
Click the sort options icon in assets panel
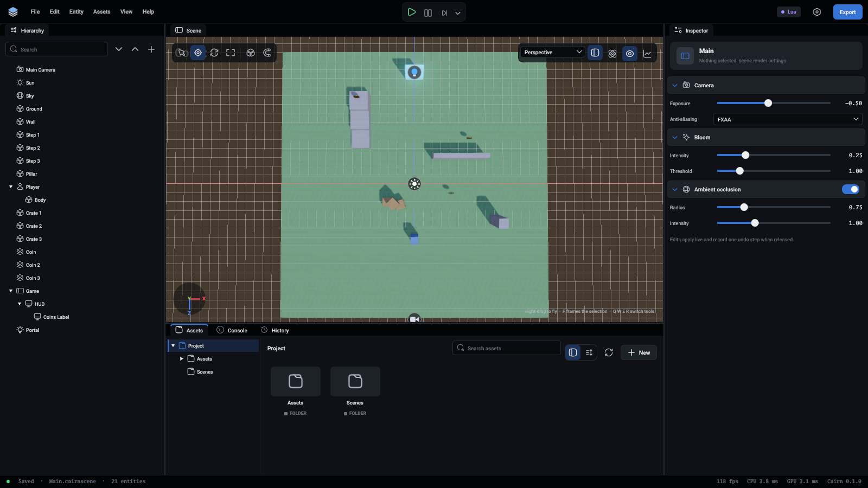click(x=589, y=352)
